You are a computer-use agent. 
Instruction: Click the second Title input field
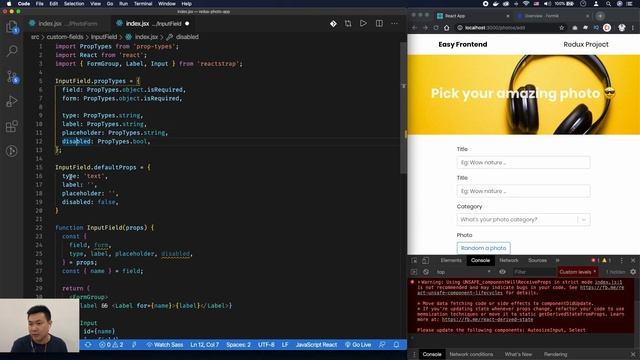pyautogui.click(x=523, y=191)
